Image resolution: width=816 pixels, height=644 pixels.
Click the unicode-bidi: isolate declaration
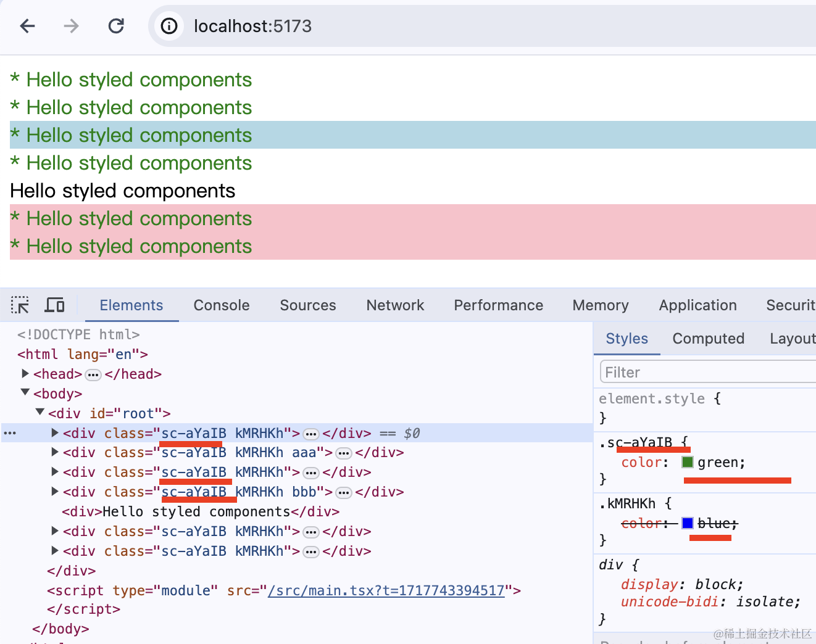click(710, 601)
